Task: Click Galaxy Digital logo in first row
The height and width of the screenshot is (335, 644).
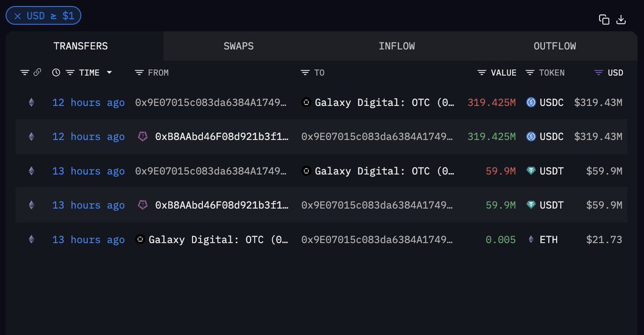Action: click(x=306, y=102)
